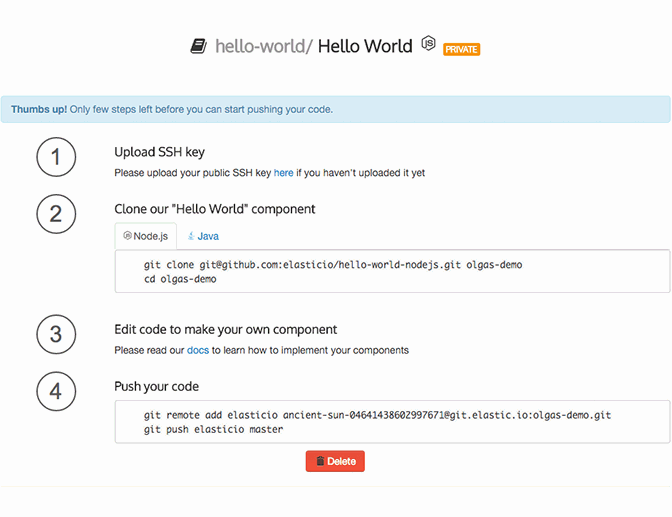
Task: Click the Node.js icon in the tab
Action: click(127, 235)
